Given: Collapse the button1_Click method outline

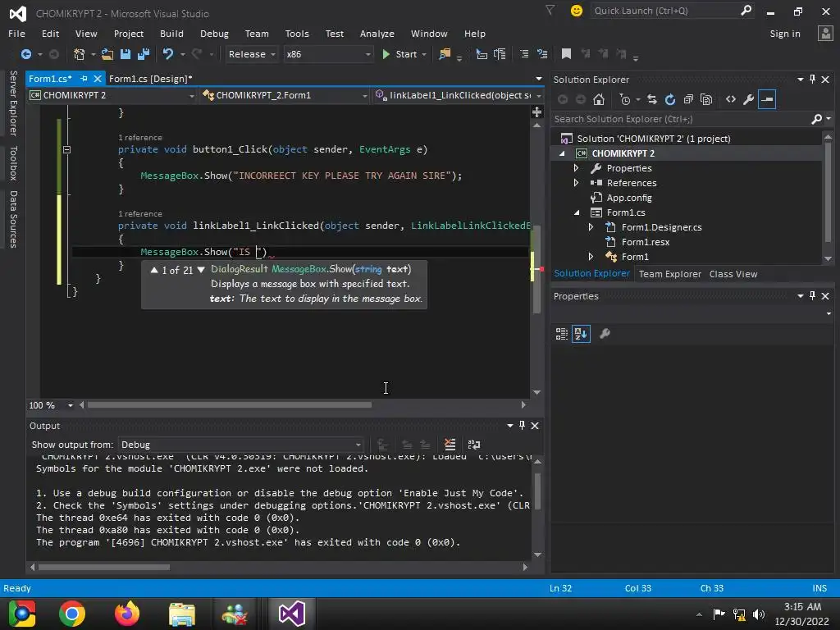Looking at the screenshot, I should [x=66, y=150].
